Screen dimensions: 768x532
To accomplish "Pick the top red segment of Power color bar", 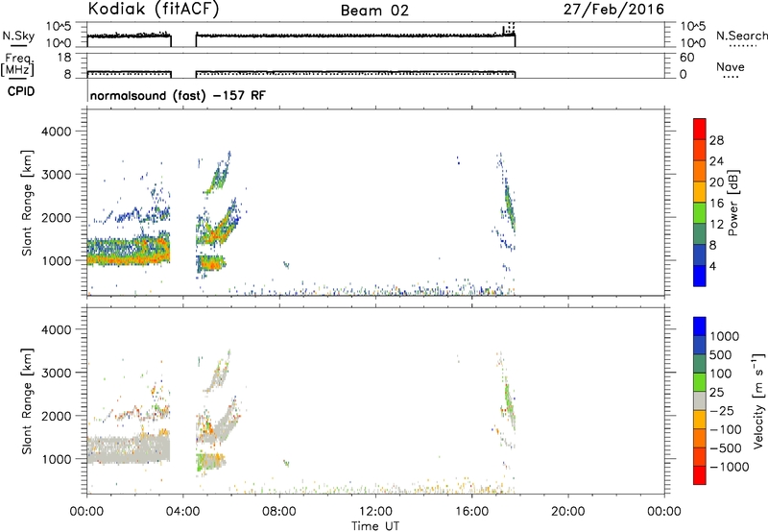I will coord(700,129).
